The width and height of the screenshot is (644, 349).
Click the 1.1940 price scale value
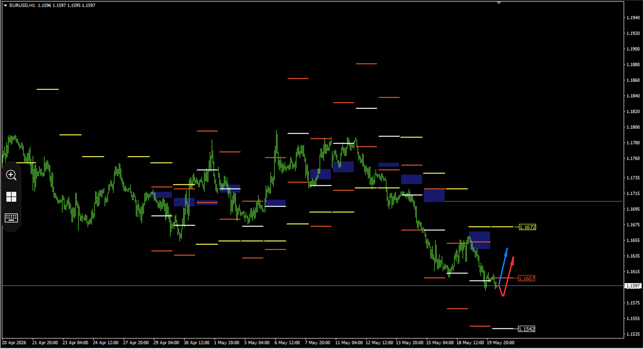633,17
